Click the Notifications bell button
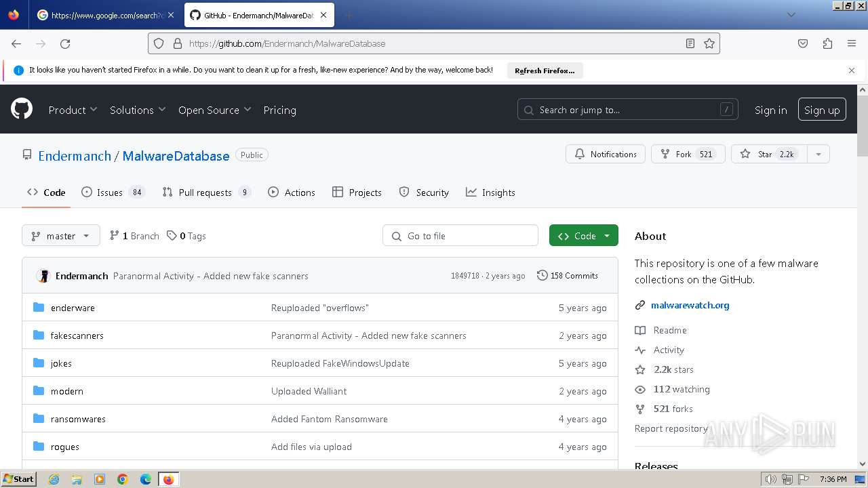Viewport: 868px width, 488px height. [x=606, y=154]
